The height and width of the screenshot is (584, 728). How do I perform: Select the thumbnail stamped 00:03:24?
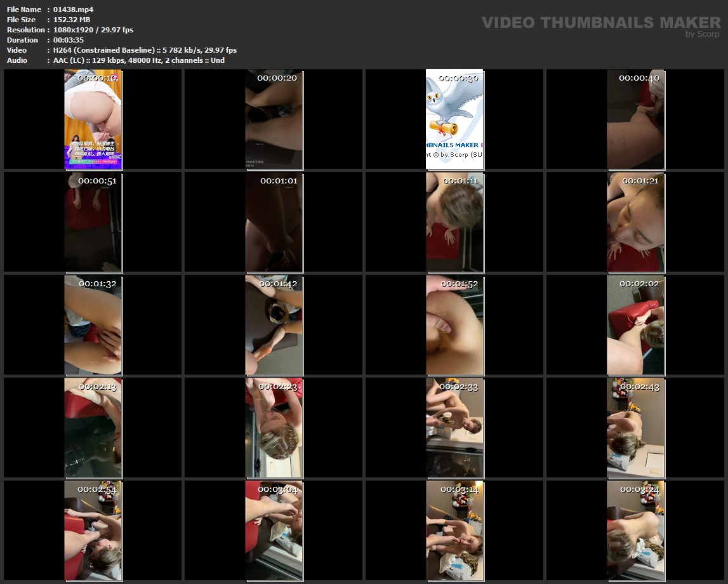pyautogui.click(x=635, y=531)
